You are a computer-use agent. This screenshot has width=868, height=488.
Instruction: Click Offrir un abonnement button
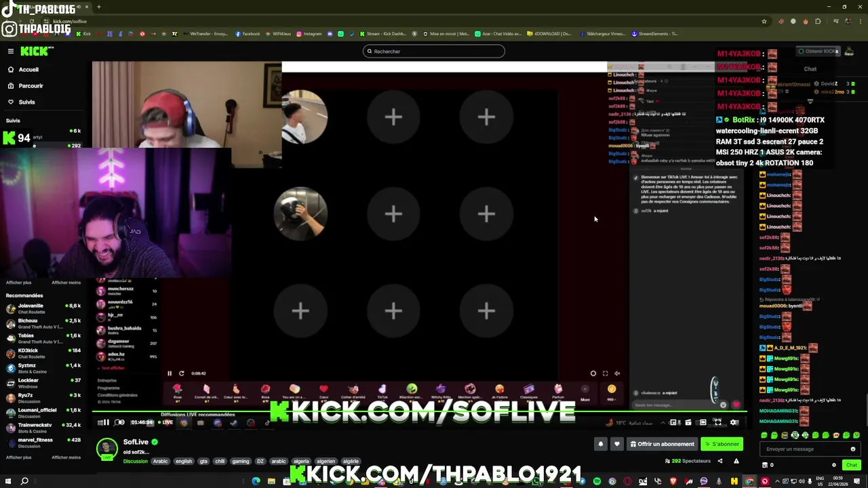[x=663, y=444]
